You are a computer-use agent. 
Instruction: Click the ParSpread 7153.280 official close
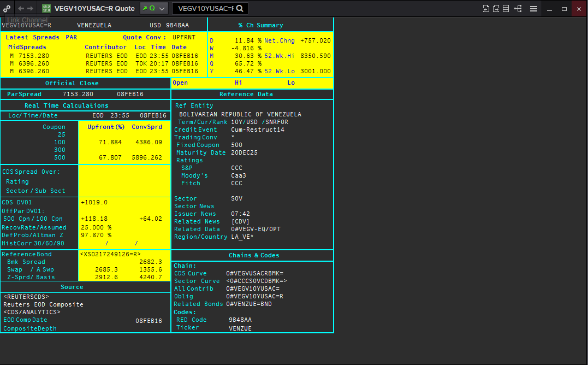(x=78, y=94)
